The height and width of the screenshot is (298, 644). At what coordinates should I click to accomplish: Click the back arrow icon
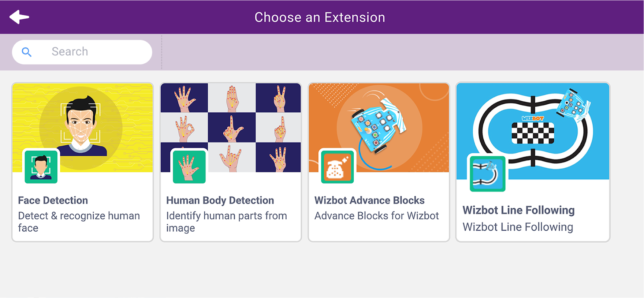(x=19, y=17)
